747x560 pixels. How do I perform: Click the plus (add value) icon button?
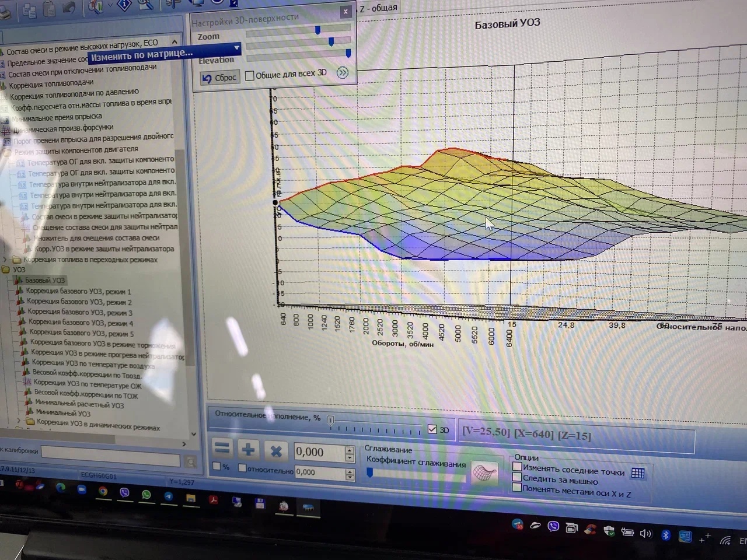click(x=249, y=449)
